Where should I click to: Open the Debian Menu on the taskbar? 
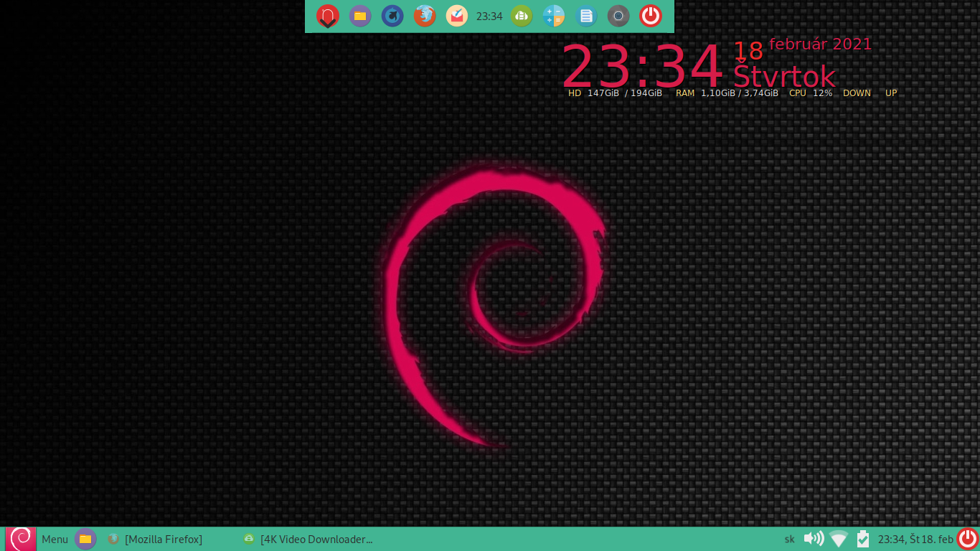(55, 540)
